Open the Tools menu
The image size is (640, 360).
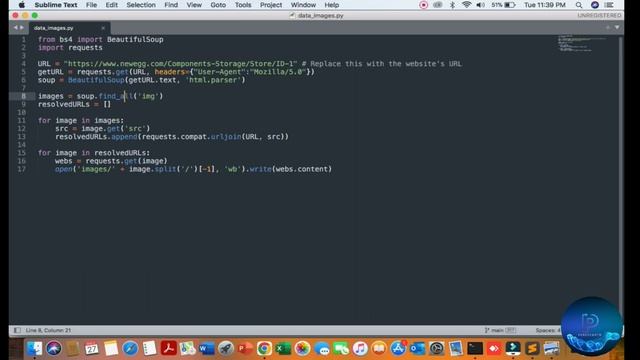tap(243, 5)
